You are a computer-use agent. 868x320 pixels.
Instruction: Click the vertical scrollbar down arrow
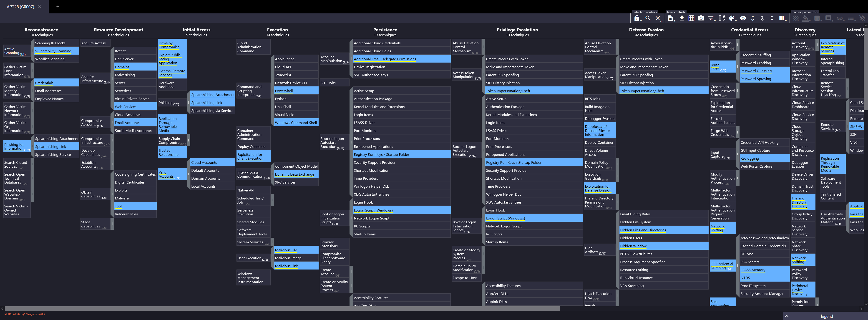click(866, 304)
